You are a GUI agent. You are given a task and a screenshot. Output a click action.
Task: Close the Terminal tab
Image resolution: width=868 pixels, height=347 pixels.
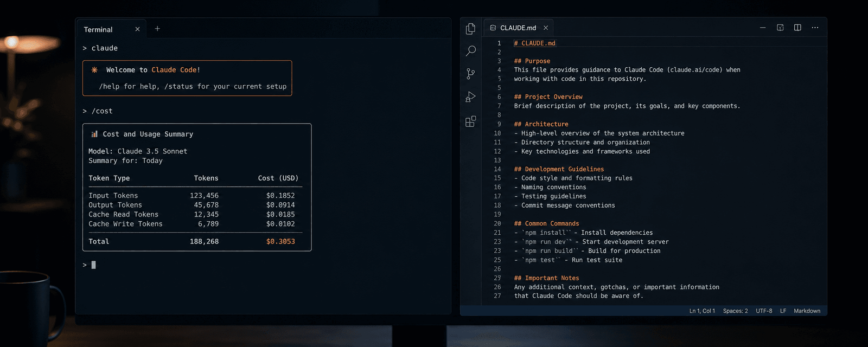pos(137,29)
